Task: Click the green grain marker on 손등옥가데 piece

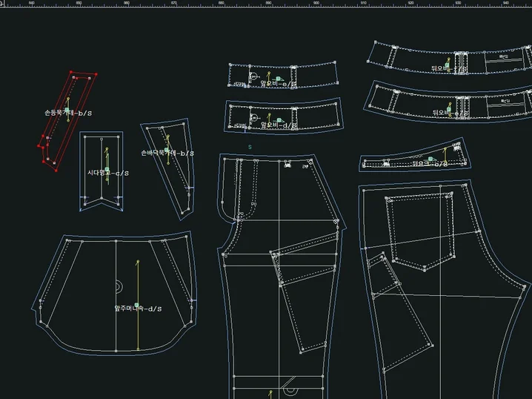Action: pos(67,111)
